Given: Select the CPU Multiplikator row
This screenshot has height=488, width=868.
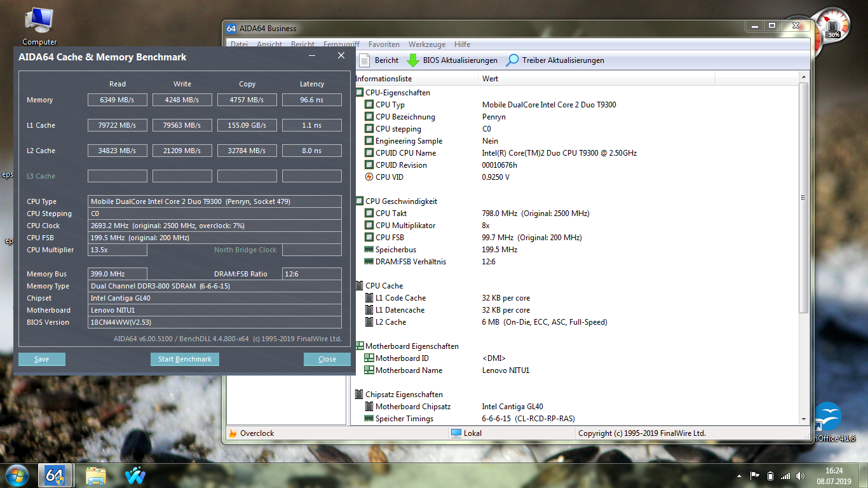Looking at the screenshot, I should point(575,226).
